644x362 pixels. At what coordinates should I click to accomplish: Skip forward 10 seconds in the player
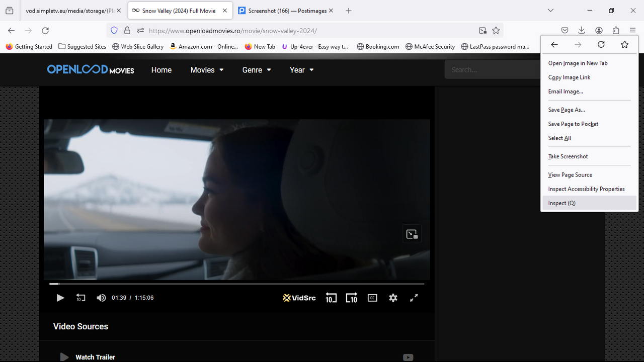tap(351, 298)
